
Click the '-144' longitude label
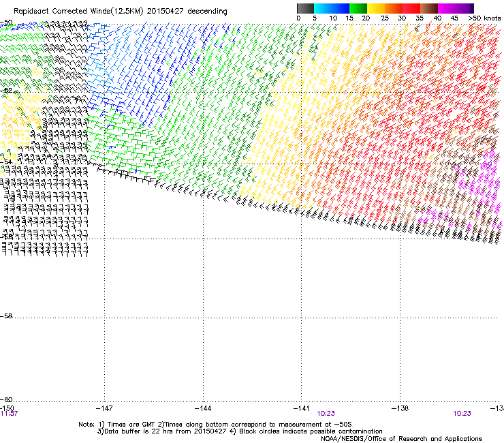[203, 408]
